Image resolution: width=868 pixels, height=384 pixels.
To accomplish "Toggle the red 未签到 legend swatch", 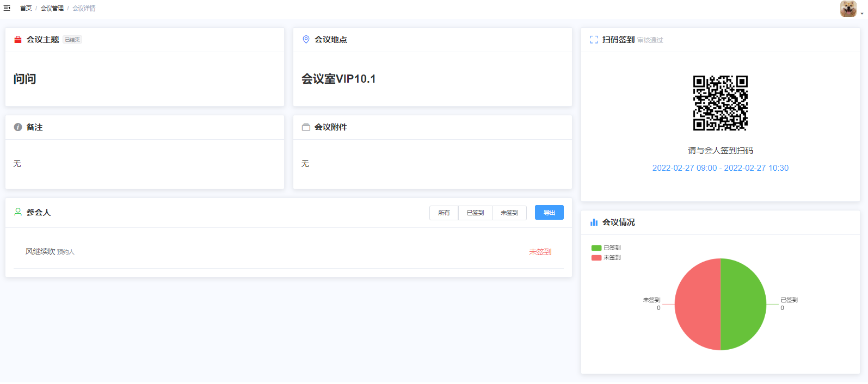I will 596,258.
